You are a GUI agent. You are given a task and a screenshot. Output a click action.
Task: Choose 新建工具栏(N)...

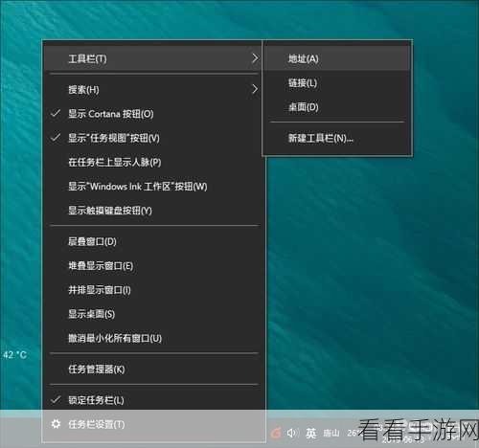coord(337,138)
